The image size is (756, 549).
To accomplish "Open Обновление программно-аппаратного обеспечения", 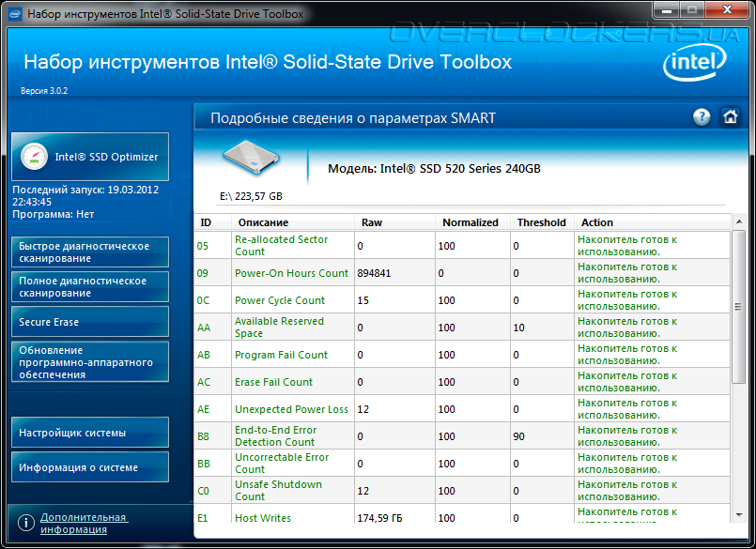I will pos(90,362).
